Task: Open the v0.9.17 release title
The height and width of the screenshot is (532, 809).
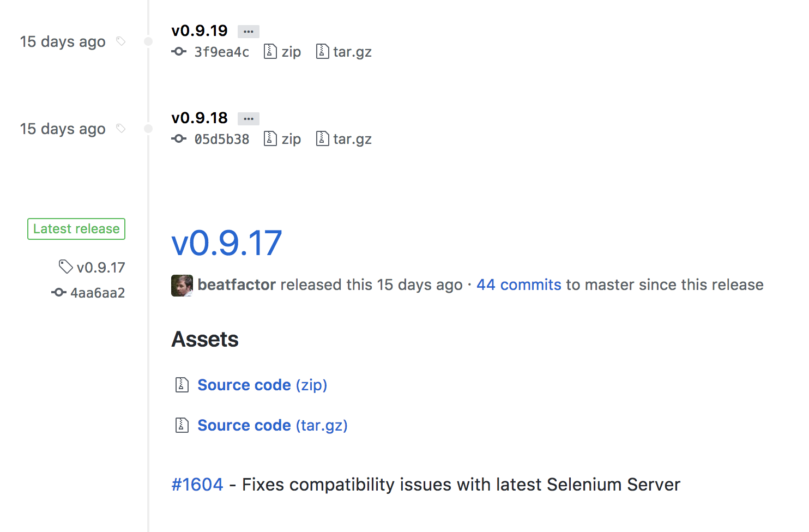Action: pyautogui.click(x=227, y=243)
